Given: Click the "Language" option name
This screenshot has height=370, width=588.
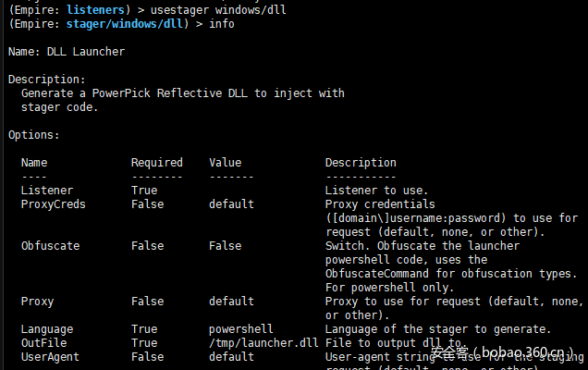Looking at the screenshot, I should coord(47,329).
